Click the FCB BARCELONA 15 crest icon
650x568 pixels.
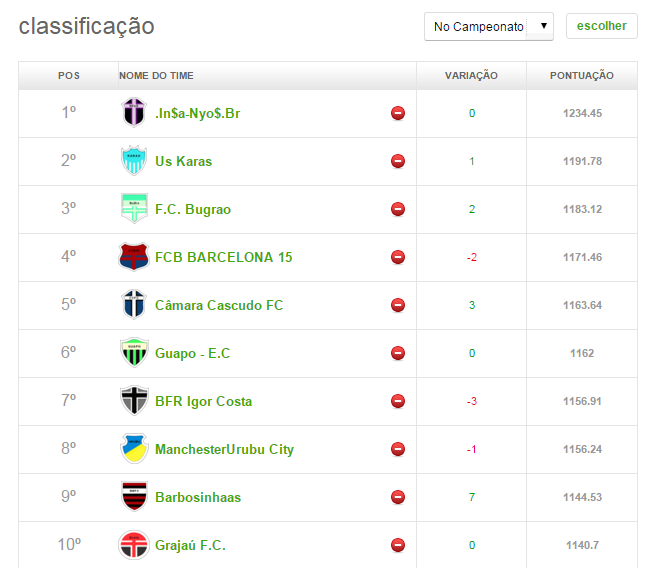click(133, 257)
